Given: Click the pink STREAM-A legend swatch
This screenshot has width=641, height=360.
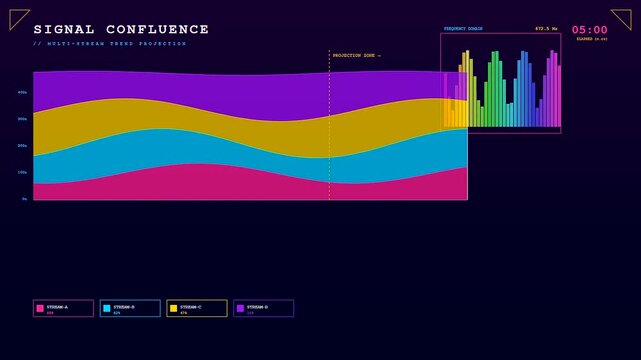Looking at the screenshot, I should 40,309.
